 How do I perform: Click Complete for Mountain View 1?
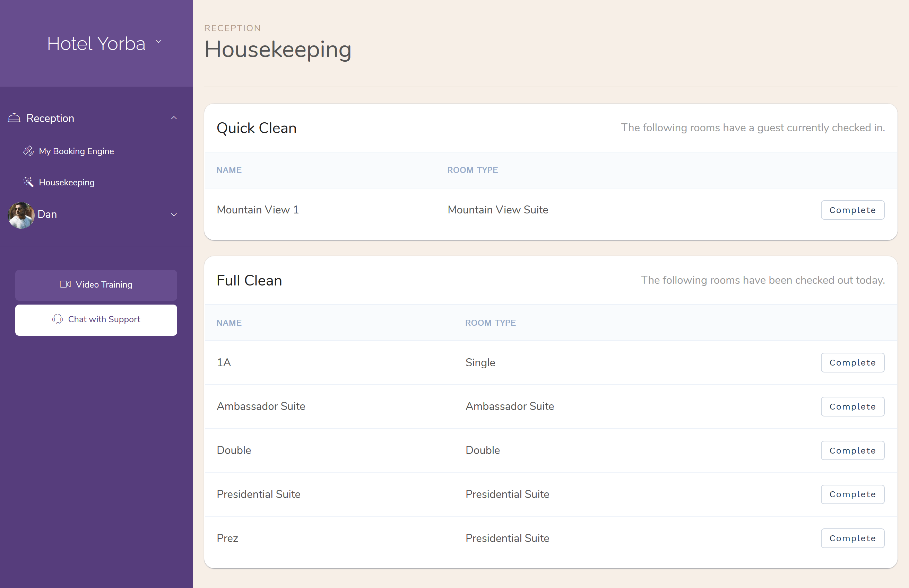[853, 210]
